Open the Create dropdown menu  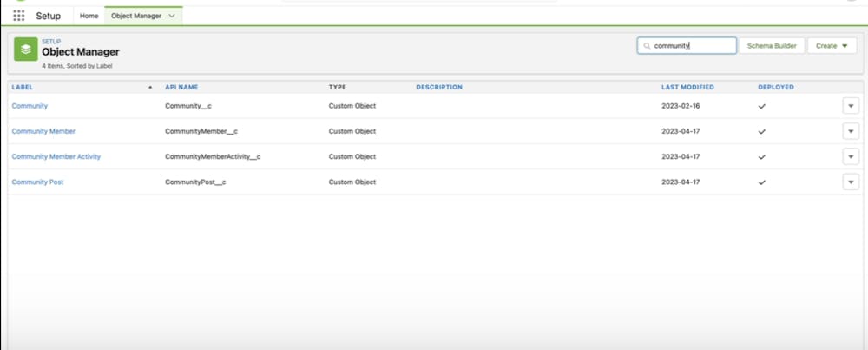832,46
